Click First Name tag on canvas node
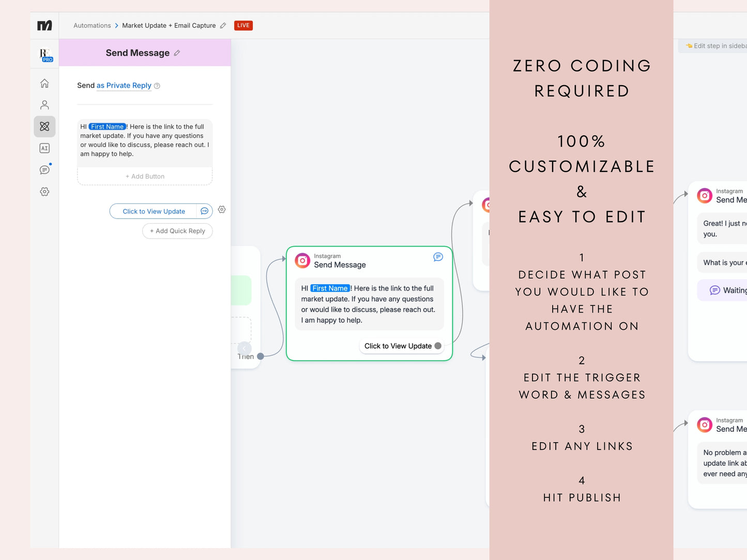Viewport: 747px width, 560px height. 330,288
